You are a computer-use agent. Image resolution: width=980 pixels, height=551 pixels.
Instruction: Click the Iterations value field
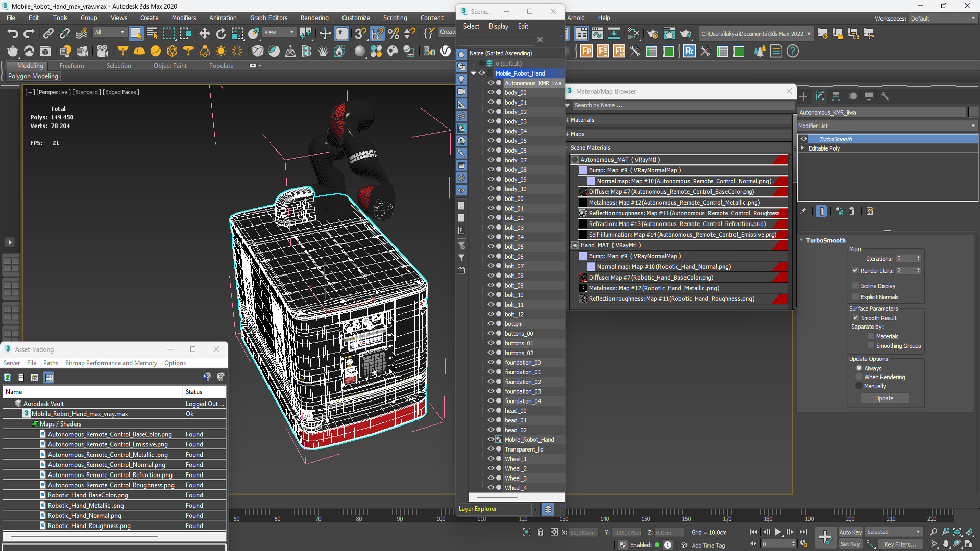[x=905, y=259]
